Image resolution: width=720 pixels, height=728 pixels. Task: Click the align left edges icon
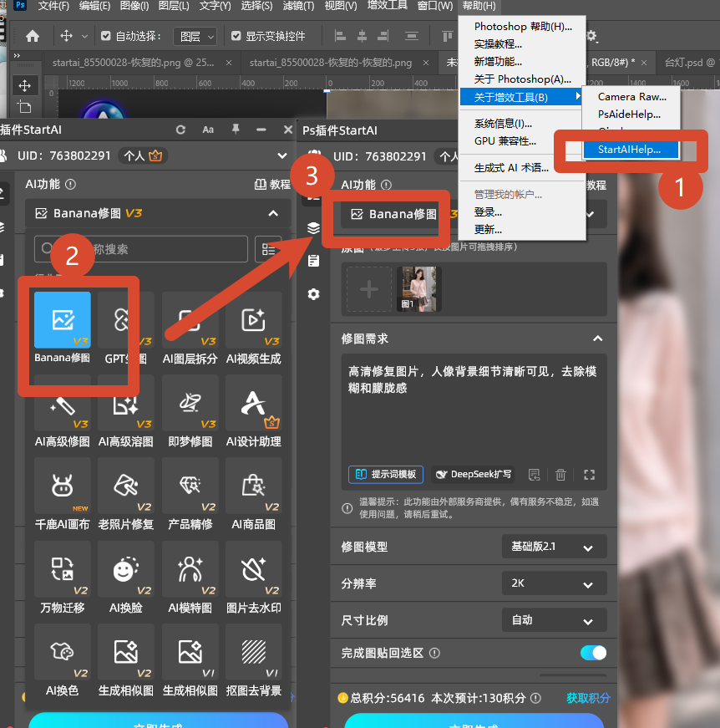coord(340,36)
